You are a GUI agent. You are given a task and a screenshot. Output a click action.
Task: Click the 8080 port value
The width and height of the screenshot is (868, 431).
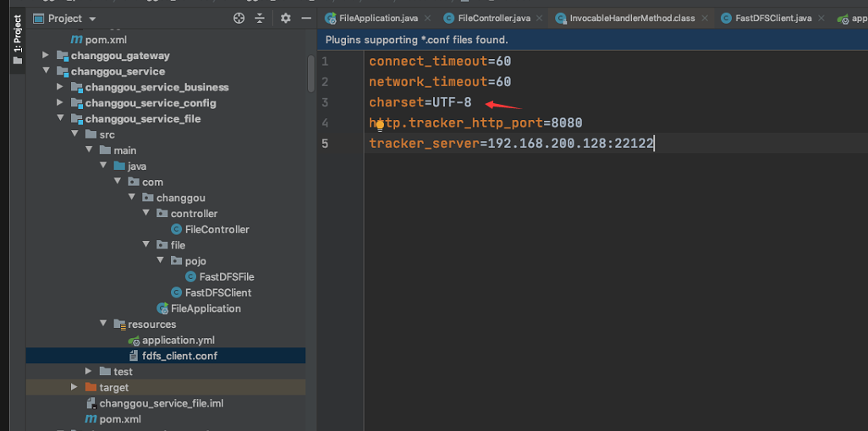click(x=566, y=123)
